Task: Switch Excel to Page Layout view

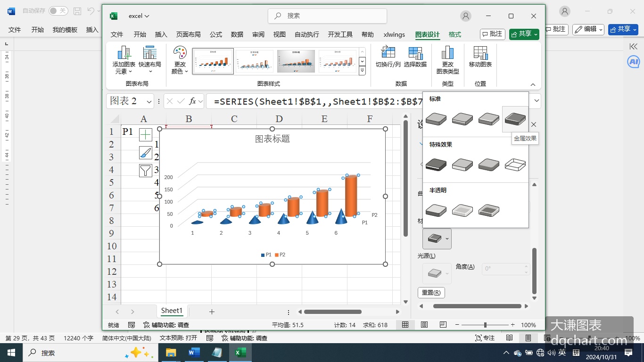Action: (424, 325)
